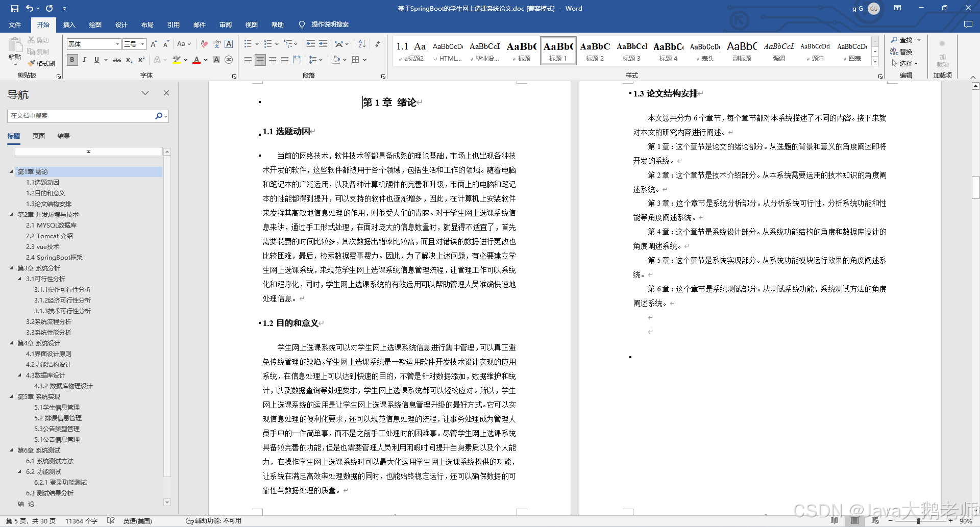Open the phonetic guide (wén) tool
The height and width of the screenshot is (527, 980).
tap(216, 44)
